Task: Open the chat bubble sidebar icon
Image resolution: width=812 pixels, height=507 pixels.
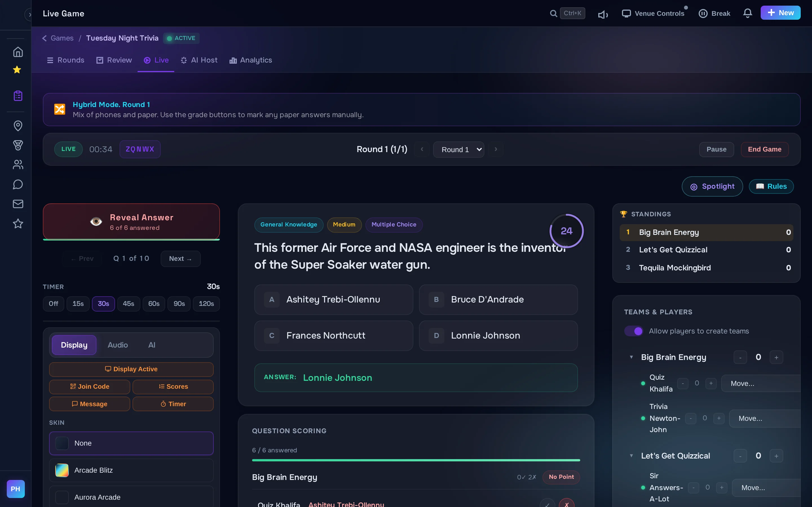Action: pyautogui.click(x=18, y=184)
